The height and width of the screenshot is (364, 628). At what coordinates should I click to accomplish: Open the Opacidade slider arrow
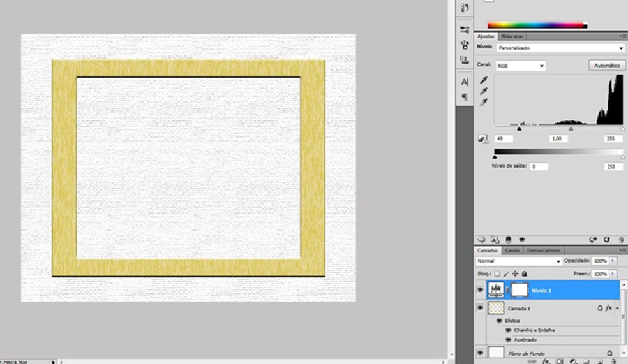coord(613,261)
